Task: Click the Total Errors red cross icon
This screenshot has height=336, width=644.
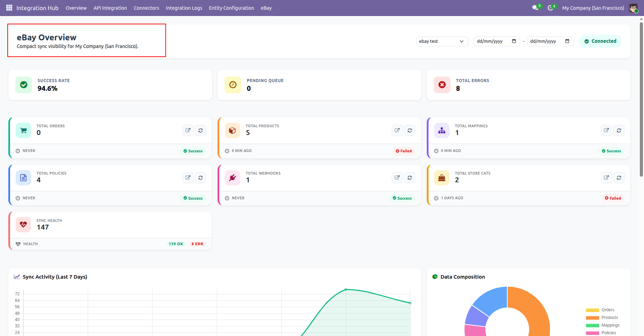Action: pos(442,85)
